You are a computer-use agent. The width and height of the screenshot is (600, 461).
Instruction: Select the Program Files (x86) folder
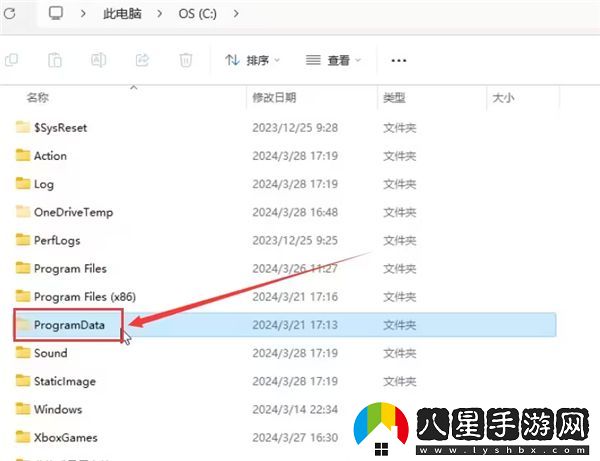pos(83,297)
